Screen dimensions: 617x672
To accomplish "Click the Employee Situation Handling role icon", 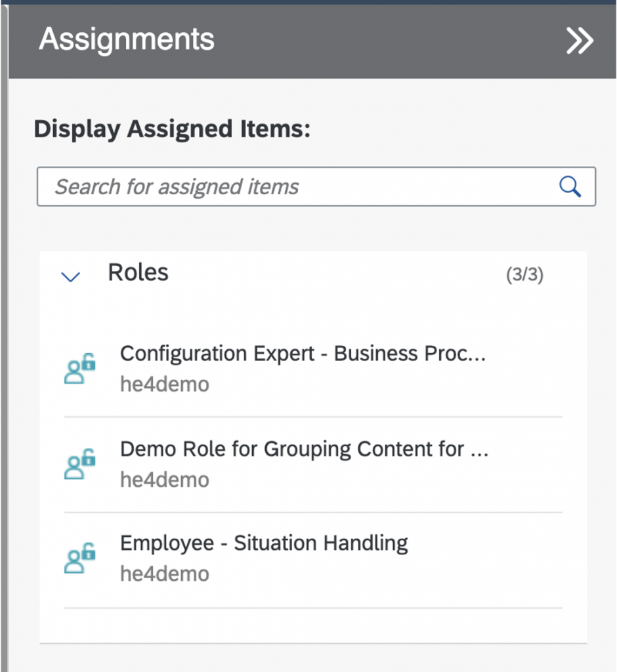I will pyautogui.click(x=80, y=558).
